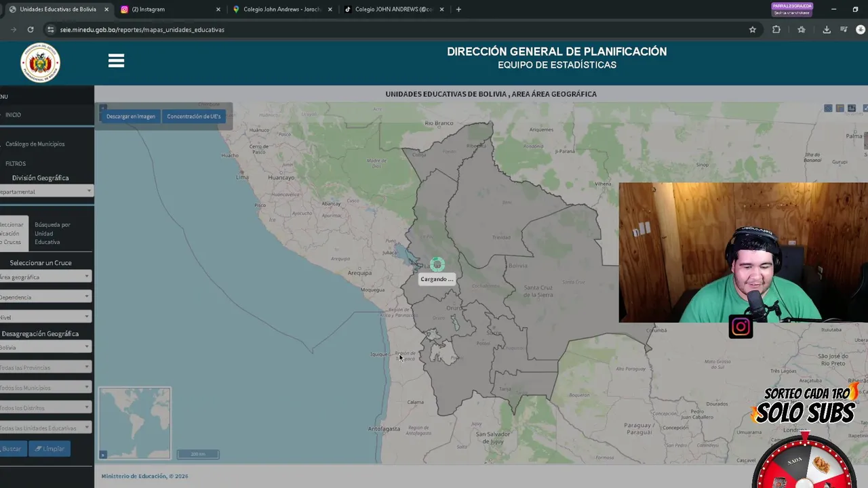
Task: Open the Bolivia desagregación dropdown
Action: [x=45, y=348]
